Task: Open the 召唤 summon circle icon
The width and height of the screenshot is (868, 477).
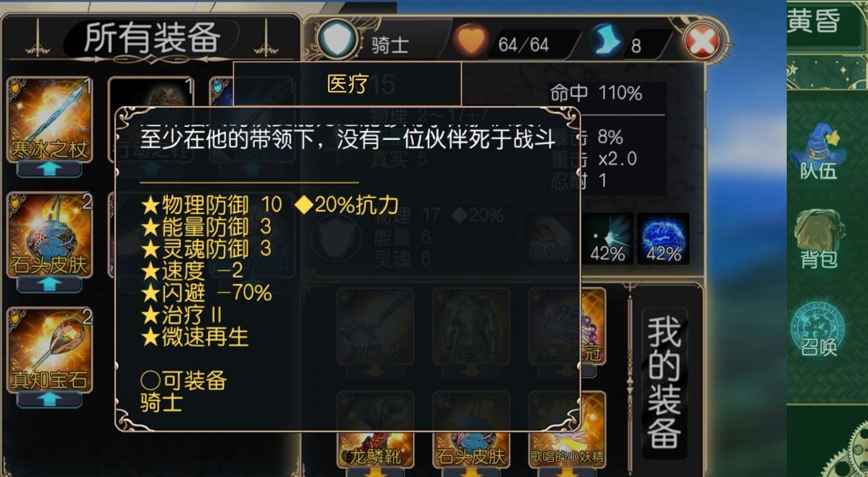Action: 818,328
